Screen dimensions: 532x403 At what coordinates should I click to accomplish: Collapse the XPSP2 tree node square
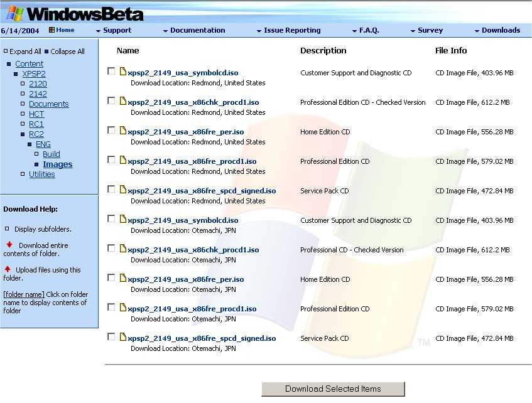(x=16, y=74)
